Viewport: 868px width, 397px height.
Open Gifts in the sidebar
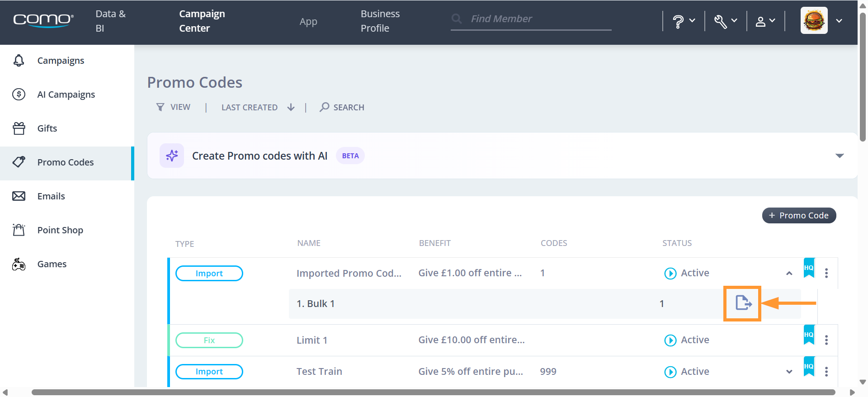pyautogui.click(x=67, y=128)
